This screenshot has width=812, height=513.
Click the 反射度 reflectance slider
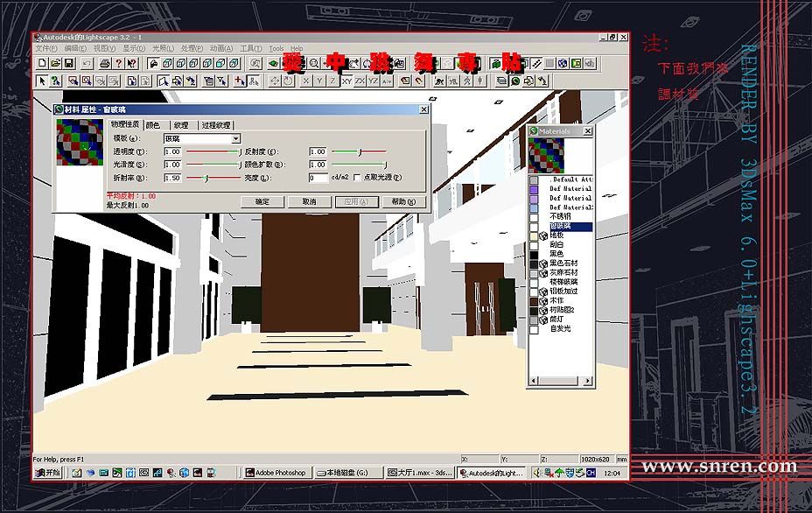[x=359, y=151]
